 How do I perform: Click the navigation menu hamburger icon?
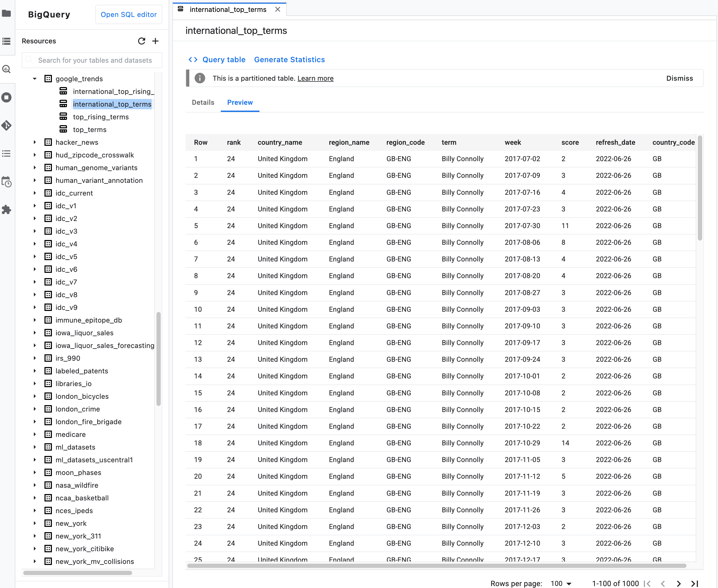tap(7, 40)
